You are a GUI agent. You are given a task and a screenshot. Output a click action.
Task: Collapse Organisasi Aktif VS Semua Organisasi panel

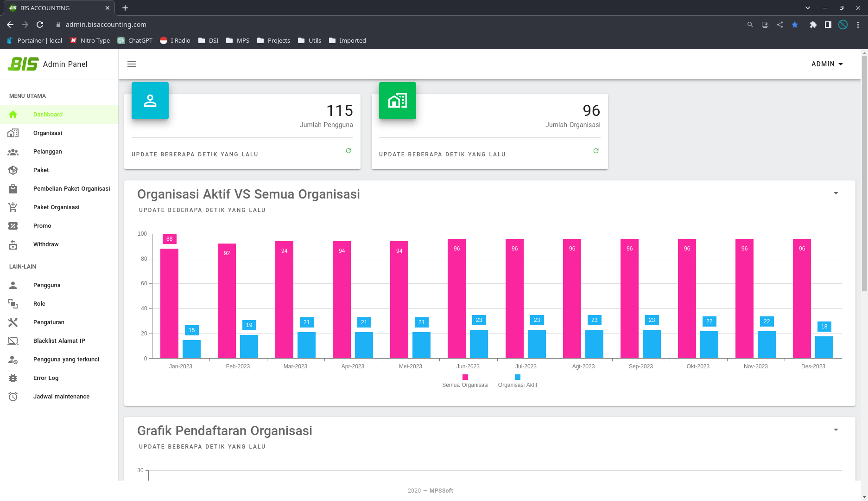[x=836, y=193]
